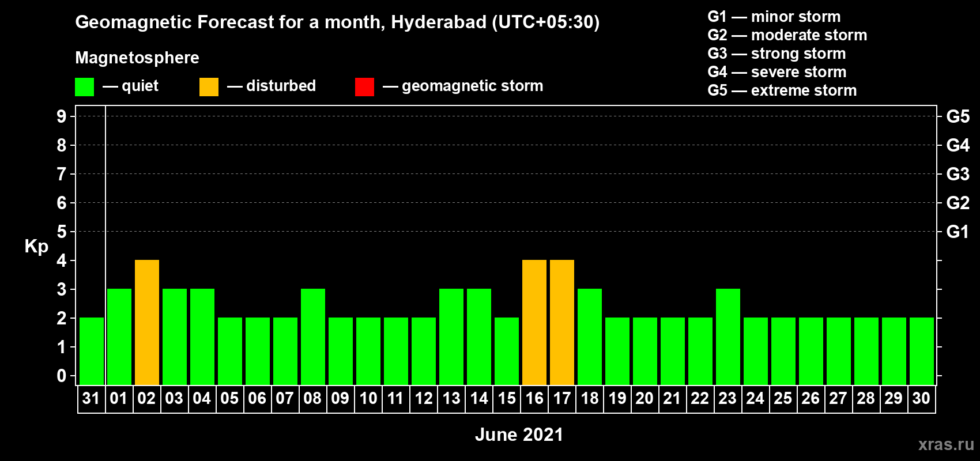Click the '19' date label
980x461 pixels.
tap(617, 398)
